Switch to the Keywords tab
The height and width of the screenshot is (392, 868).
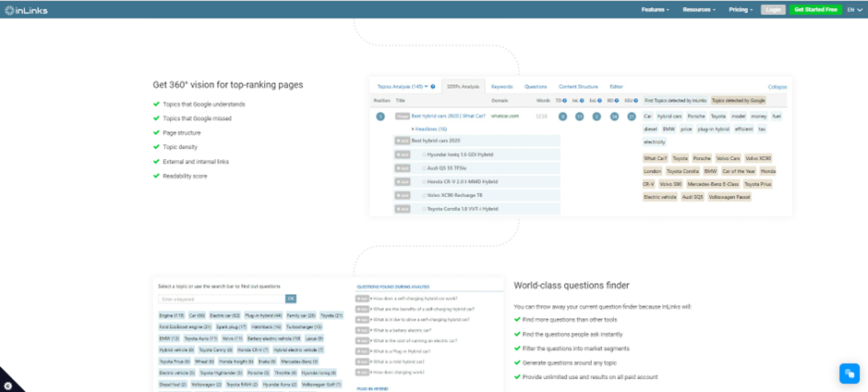click(502, 87)
